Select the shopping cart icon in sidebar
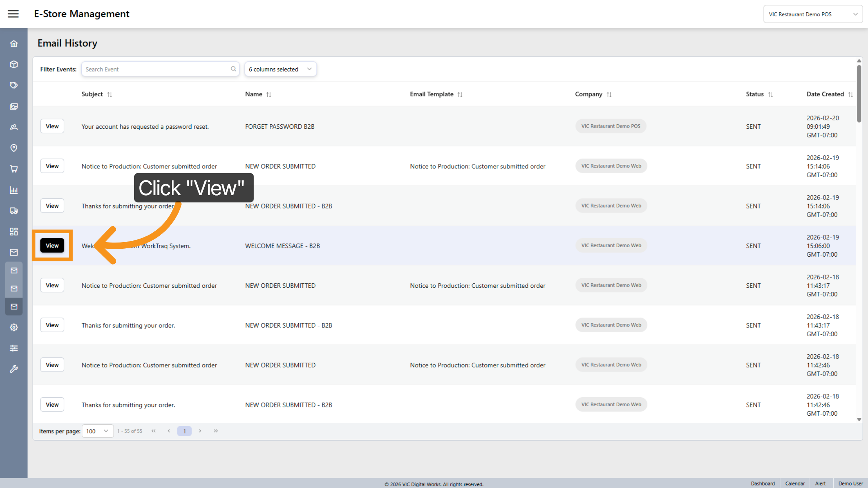This screenshot has width=868, height=488. [14, 169]
